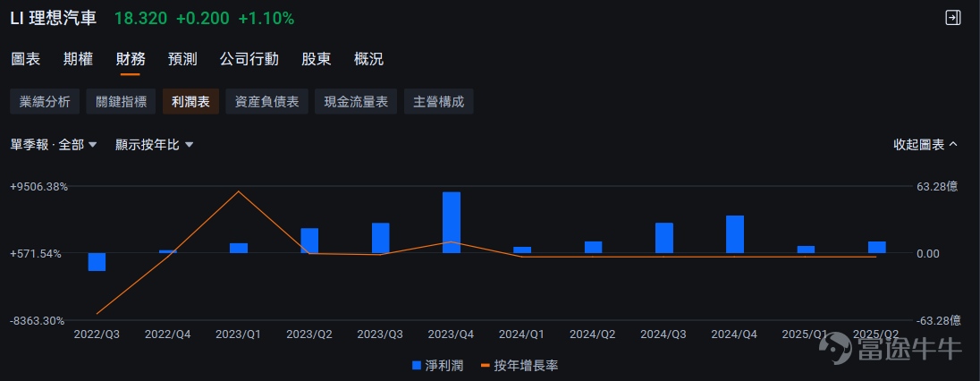980x381 pixels.
Task: Click the 2022/Q3 negative profit bar
Action: [97, 262]
